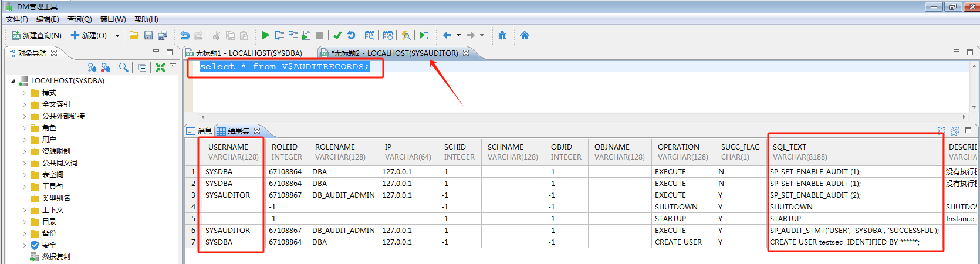Click the Undo arrow icon in toolbar
The image size is (980, 264).
(185, 35)
